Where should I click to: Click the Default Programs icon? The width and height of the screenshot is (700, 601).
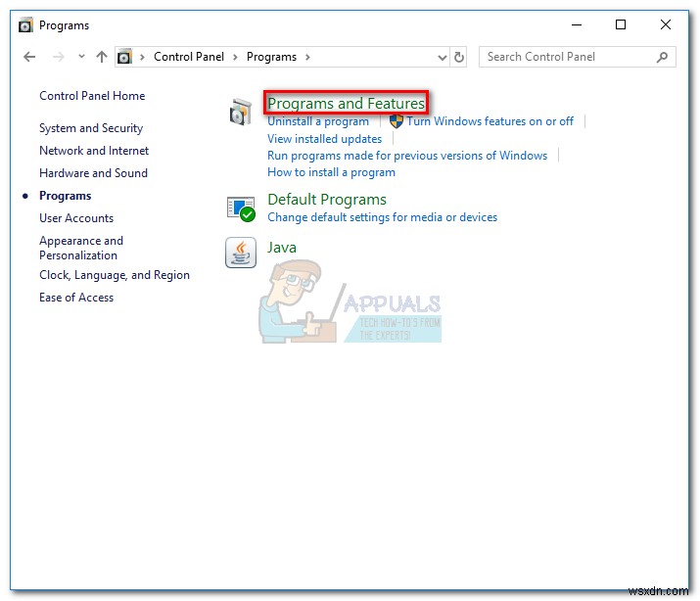(x=241, y=208)
